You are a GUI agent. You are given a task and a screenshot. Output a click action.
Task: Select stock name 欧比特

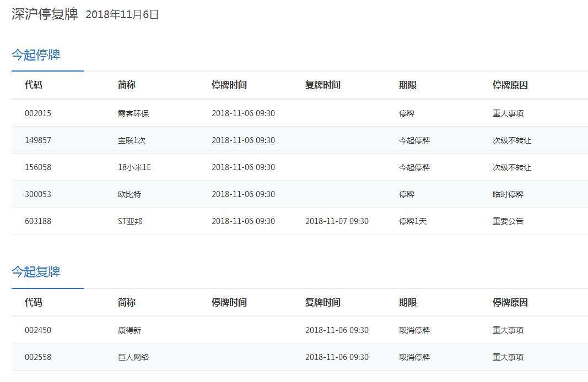[x=130, y=194]
